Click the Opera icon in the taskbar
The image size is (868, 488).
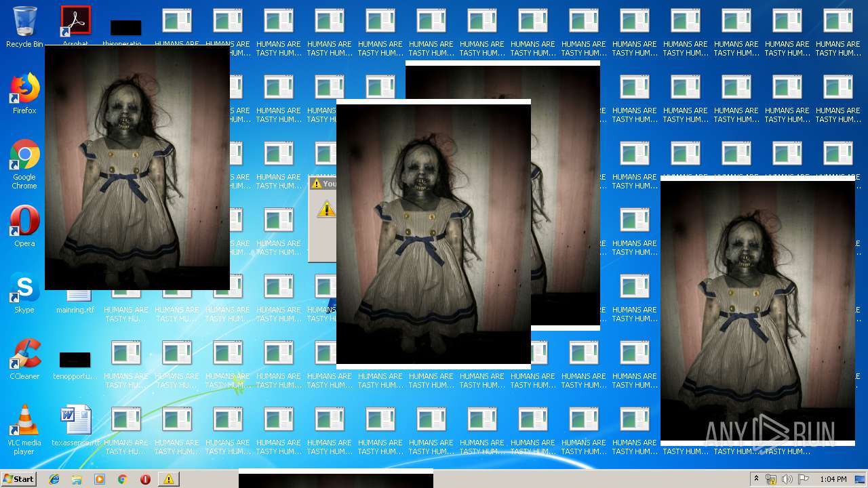(x=145, y=479)
